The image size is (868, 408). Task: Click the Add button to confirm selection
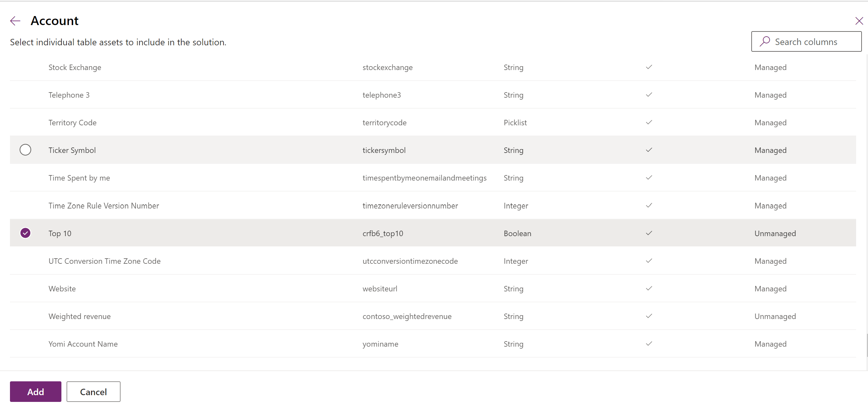tap(36, 391)
